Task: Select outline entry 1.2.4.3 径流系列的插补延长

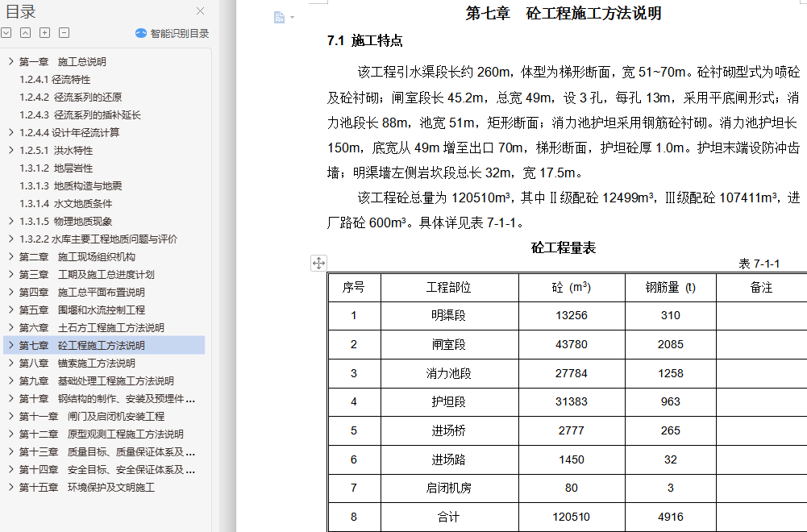Action: click(x=81, y=115)
